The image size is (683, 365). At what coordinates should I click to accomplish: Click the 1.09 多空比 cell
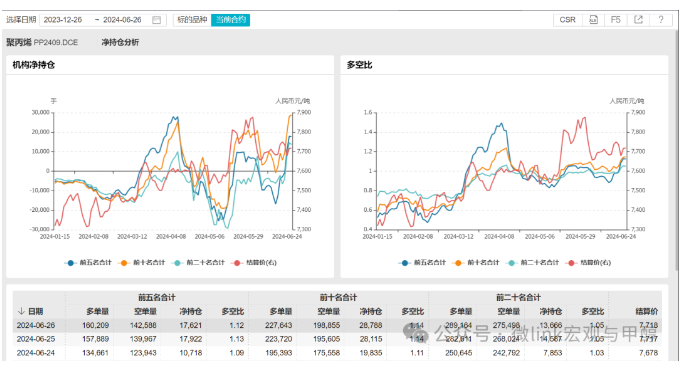(x=237, y=353)
